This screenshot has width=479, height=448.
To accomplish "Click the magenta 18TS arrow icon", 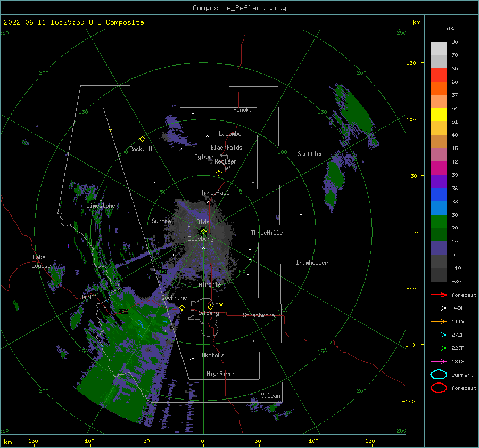I will [x=439, y=362].
